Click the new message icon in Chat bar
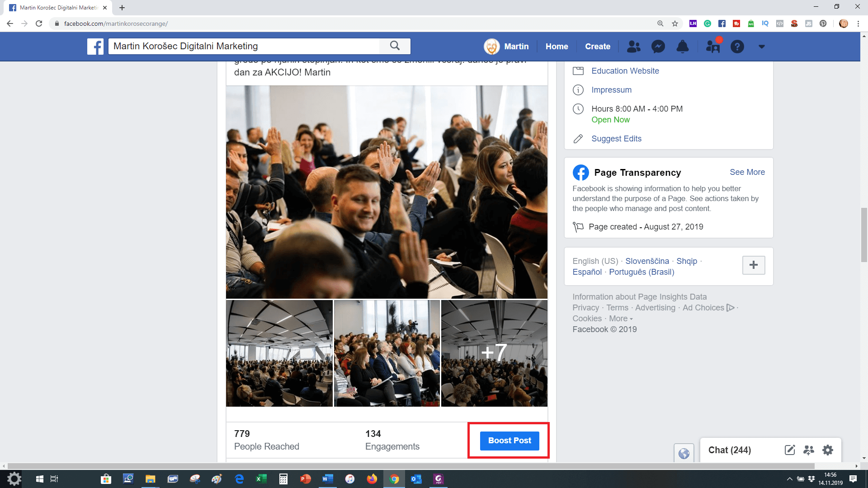 789,450
